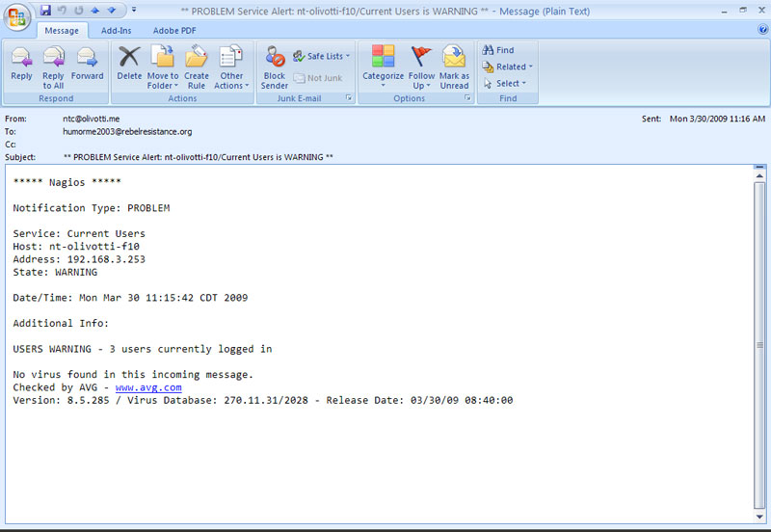Image resolution: width=771 pixels, height=532 pixels.
Task: Open the Related dropdown
Action: click(x=508, y=66)
